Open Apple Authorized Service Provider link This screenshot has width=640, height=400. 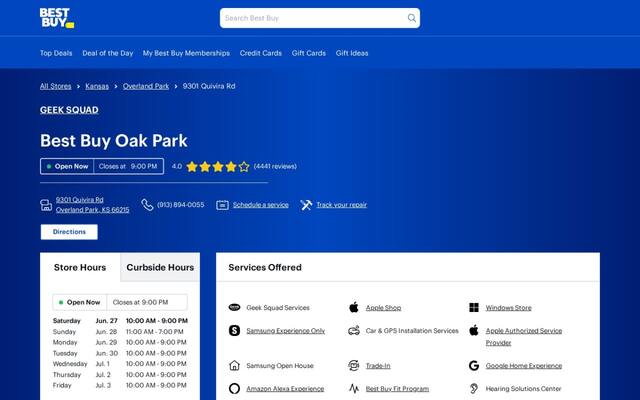pos(524,337)
